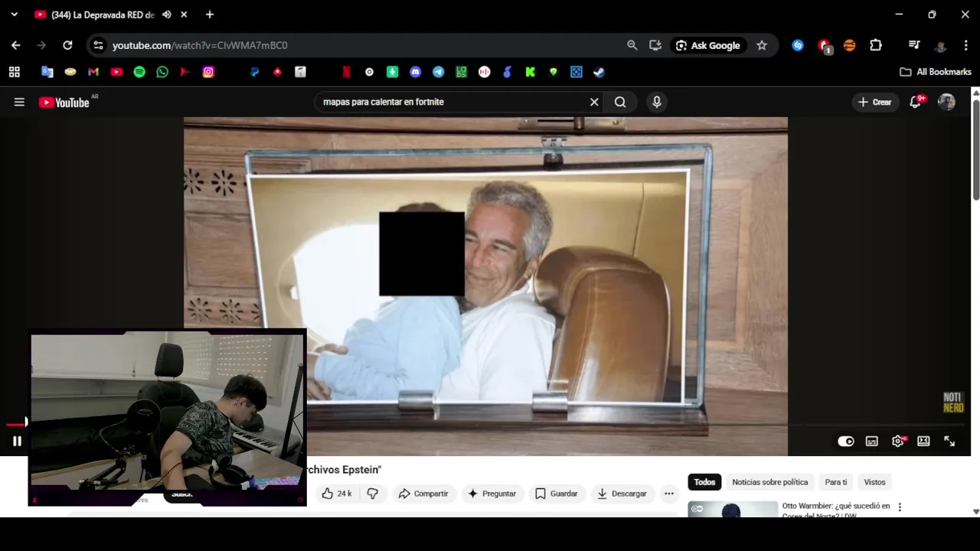Image resolution: width=980 pixels, height=551 pixels.
Task: Go to the YouTube home logo
Action: coord(64,102)
